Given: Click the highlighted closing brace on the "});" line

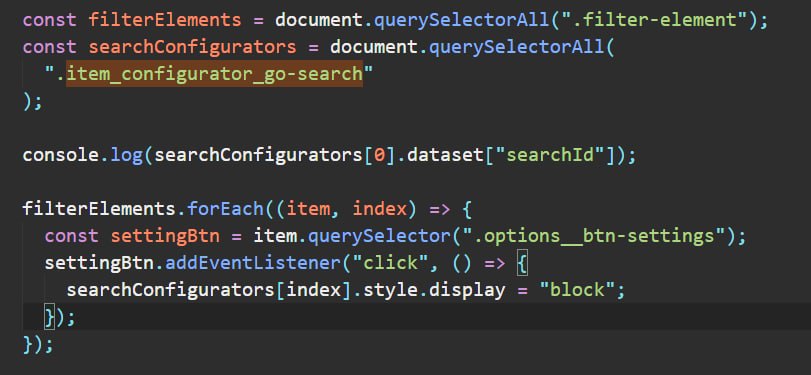Looking at the screenshot, I should click(50, 318).
